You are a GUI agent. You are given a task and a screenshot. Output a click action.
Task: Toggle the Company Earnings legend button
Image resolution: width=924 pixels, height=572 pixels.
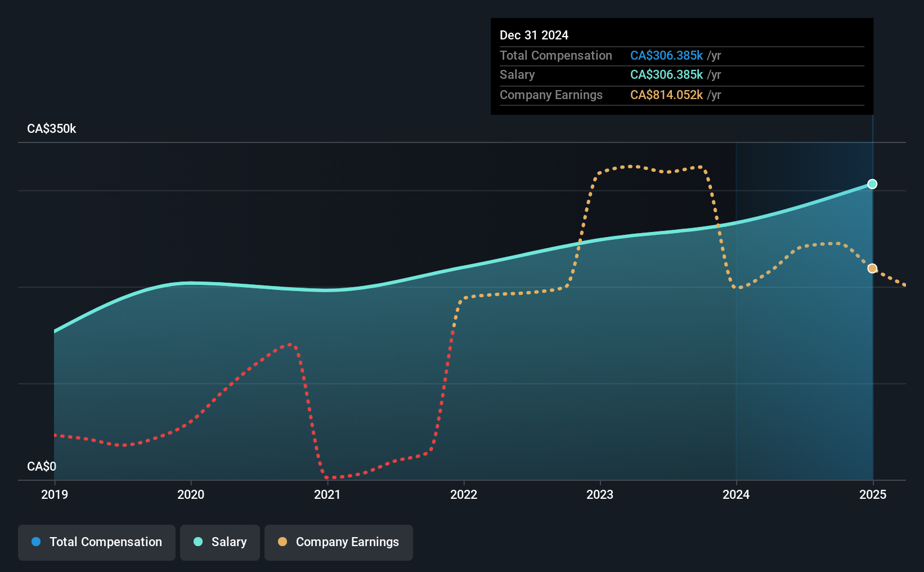pyautogui.click(x=339, y=542)
